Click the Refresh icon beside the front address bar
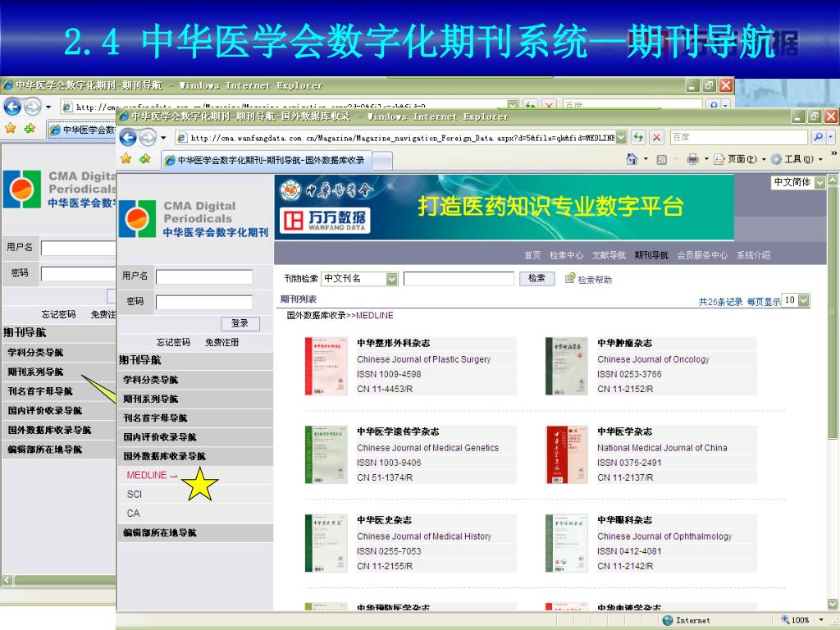Screen dimensions: 840x630 pos(638,137)
